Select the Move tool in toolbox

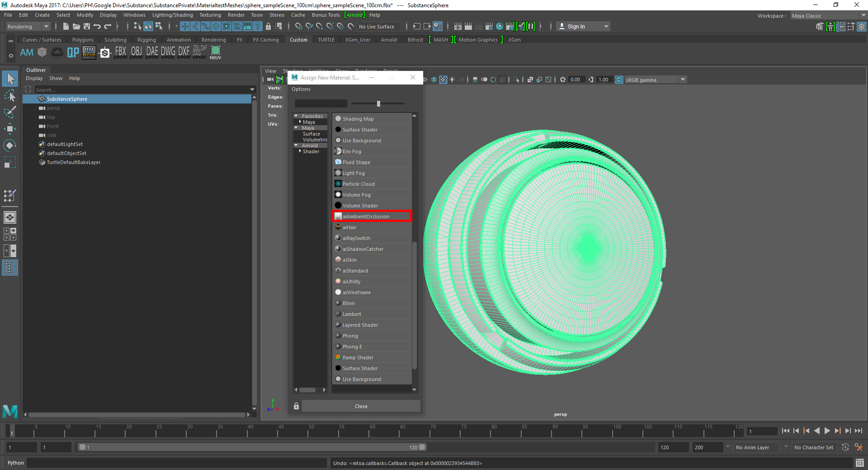(9, 129)
